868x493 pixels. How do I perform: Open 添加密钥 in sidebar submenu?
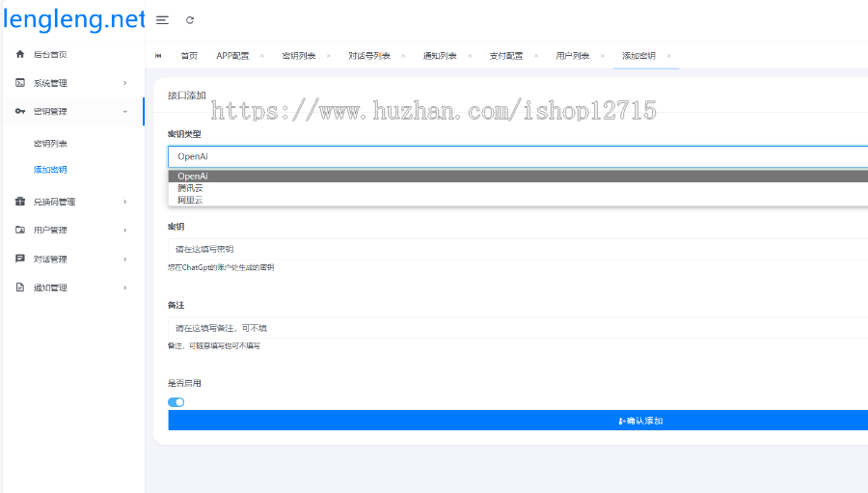[50, 170]
